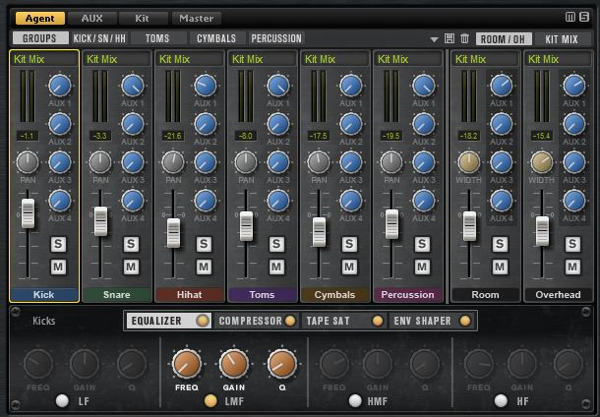Toggle the LMF equalizer band off

click(211, 401)
